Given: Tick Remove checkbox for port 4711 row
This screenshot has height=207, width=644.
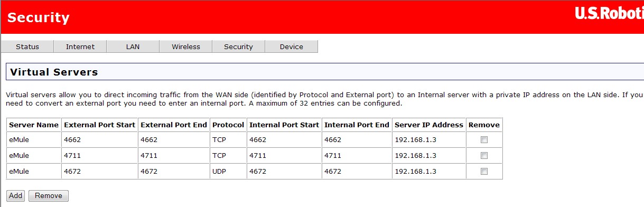Looking at the screenshot, I should tap(484, 156).
